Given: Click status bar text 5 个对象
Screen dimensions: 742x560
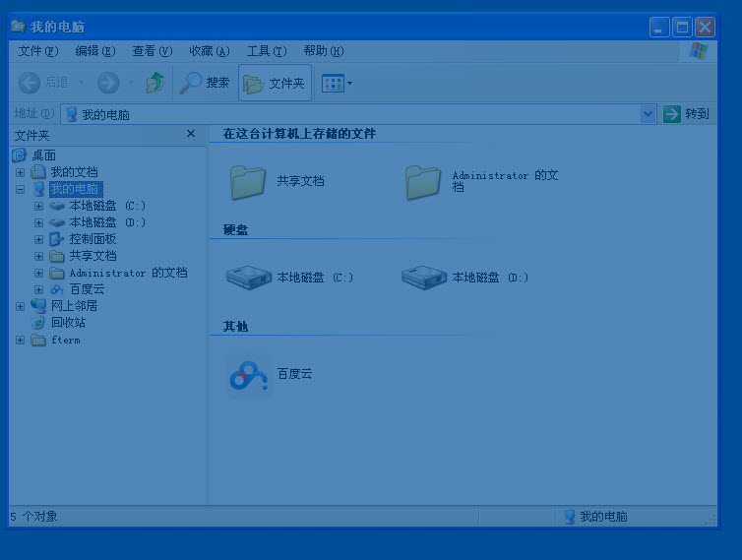Looking at the screenshot, I should [34, 517].
